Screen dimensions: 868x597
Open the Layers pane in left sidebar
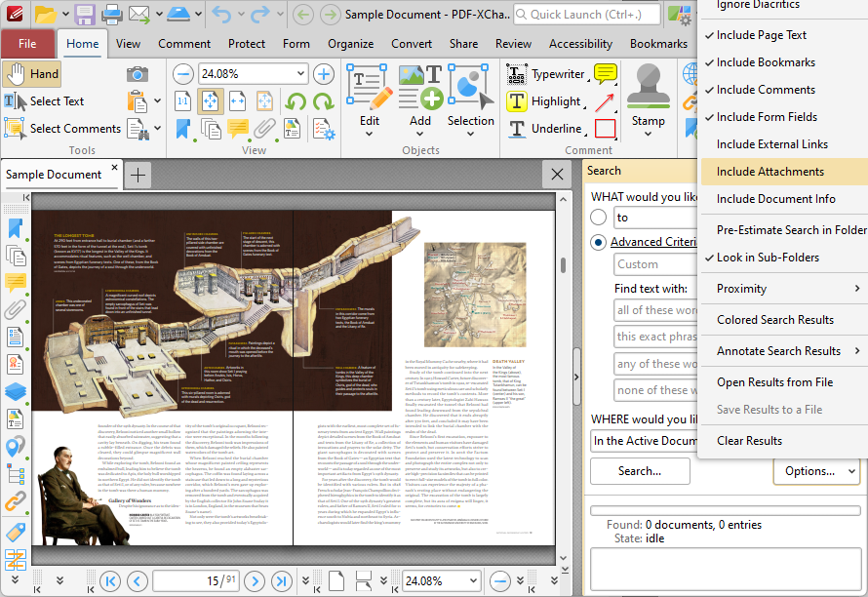pos(15,391)
